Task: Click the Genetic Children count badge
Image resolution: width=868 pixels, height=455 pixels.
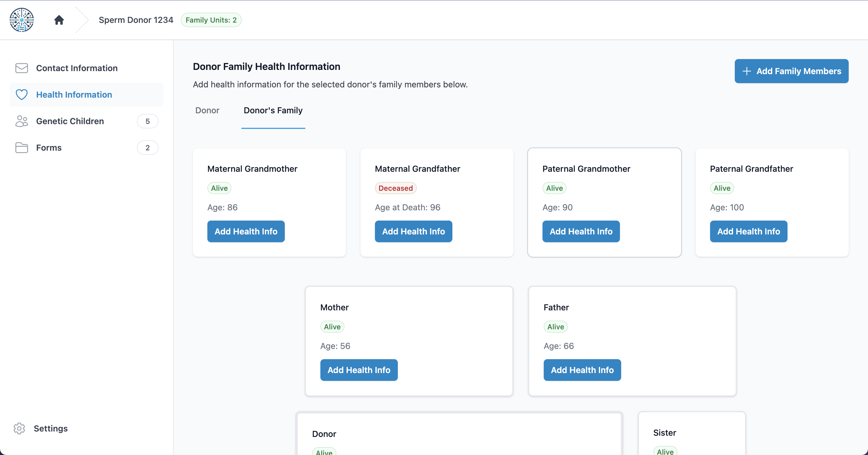Action: pos(147,121)
